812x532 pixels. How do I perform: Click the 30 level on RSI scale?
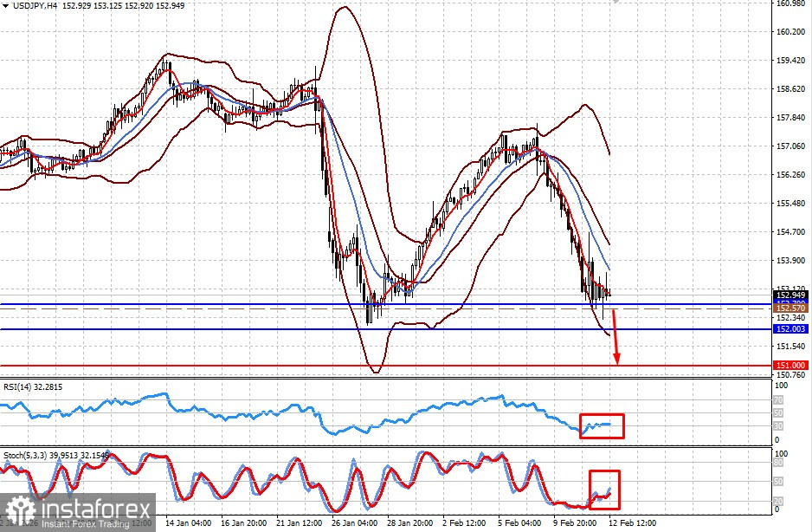point(778,425)
